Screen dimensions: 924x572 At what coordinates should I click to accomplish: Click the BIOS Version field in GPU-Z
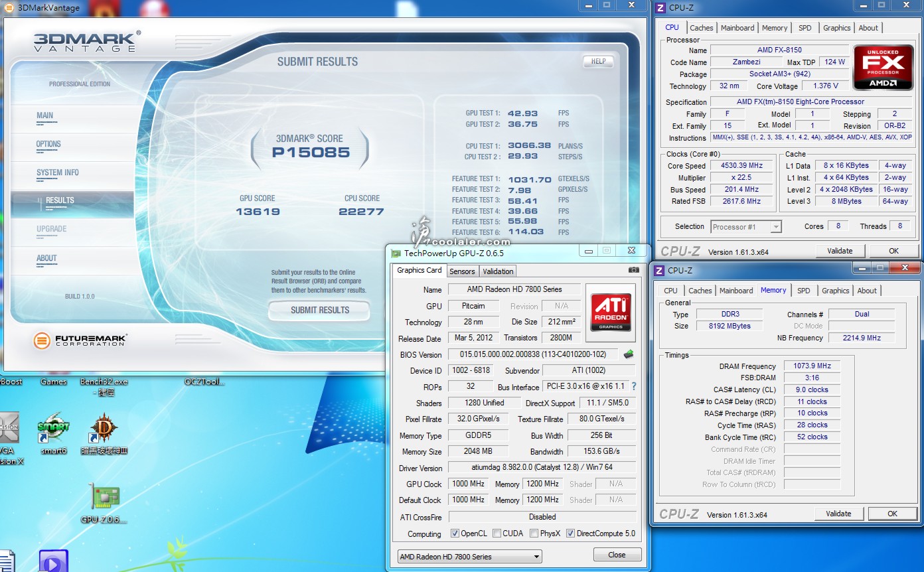[x=533, y=354]
